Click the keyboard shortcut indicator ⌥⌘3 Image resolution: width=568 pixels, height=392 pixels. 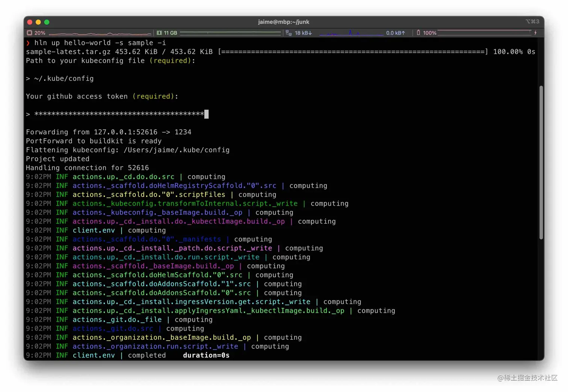coord(532,21)
